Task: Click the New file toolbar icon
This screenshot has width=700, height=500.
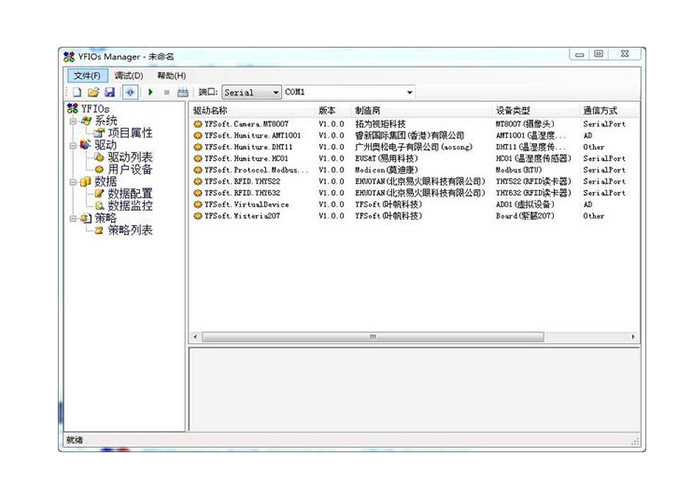Action: tap(77, 92)
